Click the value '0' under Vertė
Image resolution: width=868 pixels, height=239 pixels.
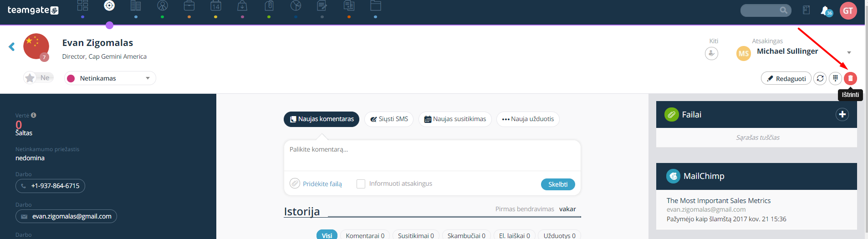(x=19, y=125)
